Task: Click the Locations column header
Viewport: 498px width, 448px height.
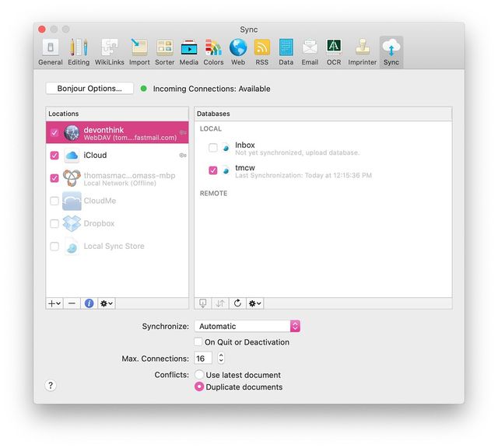Action: point(117,114)
